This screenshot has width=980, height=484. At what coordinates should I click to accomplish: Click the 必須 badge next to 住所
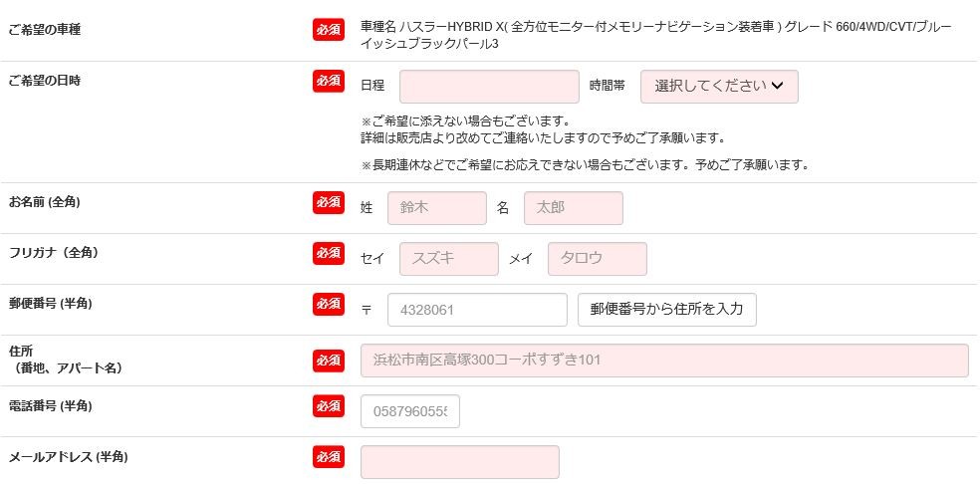(329, 360)
